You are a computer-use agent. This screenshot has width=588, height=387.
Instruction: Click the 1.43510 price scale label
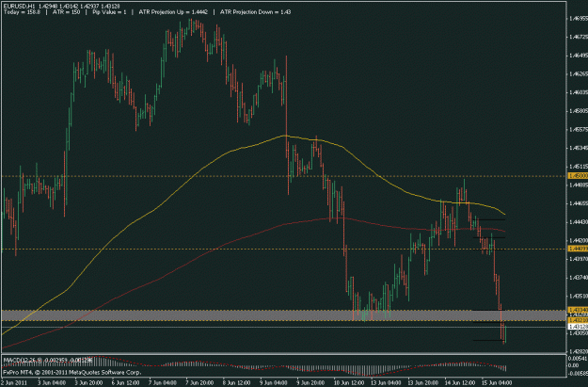(x=579, y=296)
